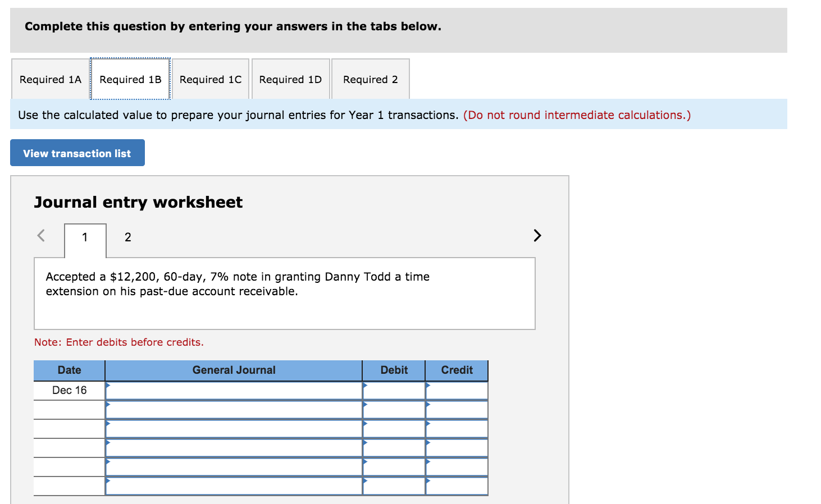821x504 pixels.
Task: Click the Debit field on the fifth row
Action: point(394,467)
